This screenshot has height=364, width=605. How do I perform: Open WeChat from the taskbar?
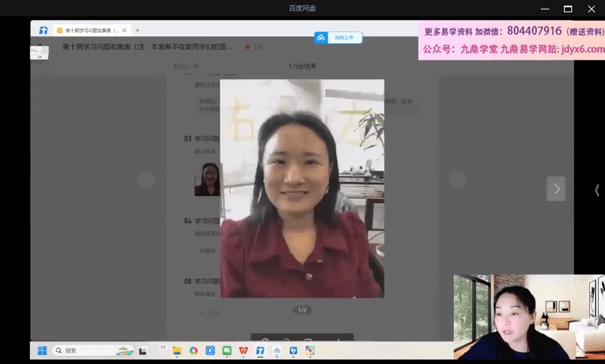pos(227,351)
